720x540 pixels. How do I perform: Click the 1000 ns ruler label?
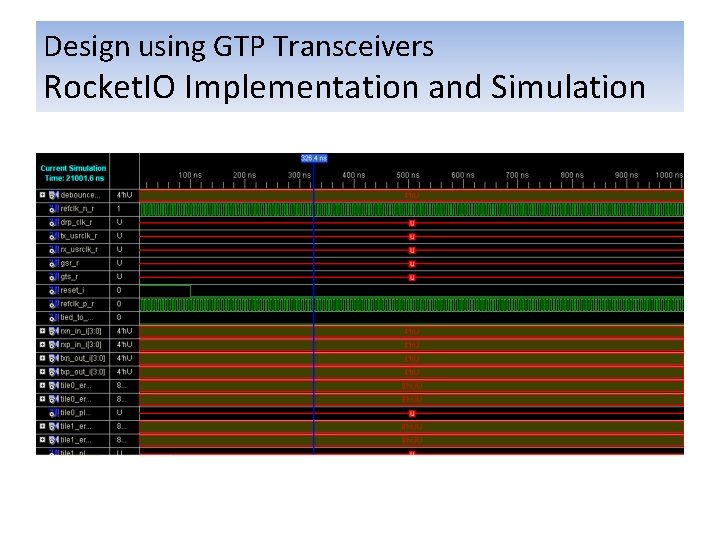[669, 175]
